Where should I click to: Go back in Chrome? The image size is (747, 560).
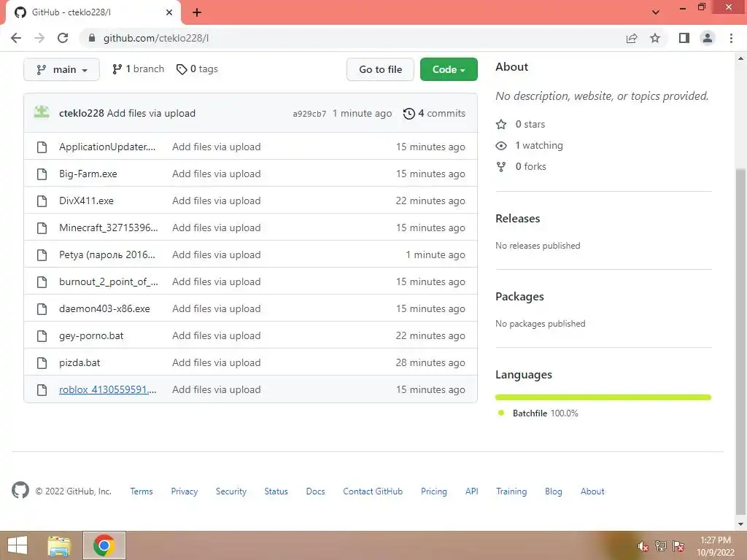[16, 38]
